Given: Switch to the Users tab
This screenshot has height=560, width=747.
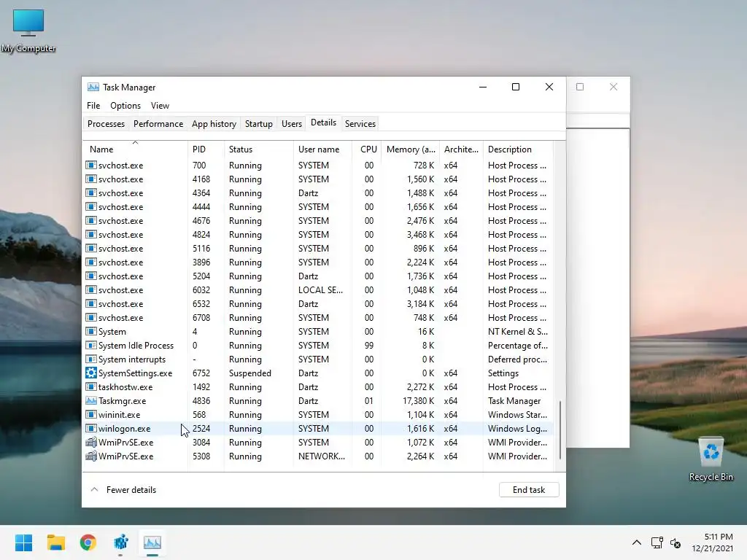Looking at the screenshot, I should (x=292, y=124).
